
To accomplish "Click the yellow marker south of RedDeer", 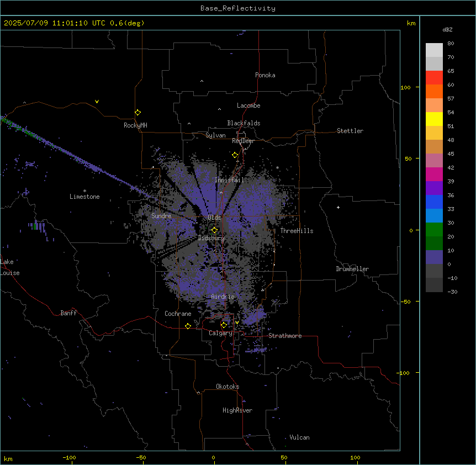I will 235,155.
